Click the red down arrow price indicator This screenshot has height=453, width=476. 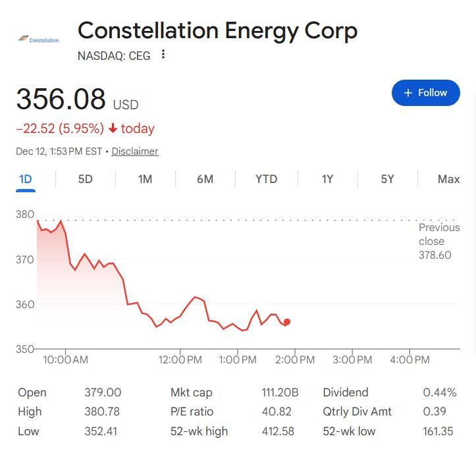(x=113, y=128)
